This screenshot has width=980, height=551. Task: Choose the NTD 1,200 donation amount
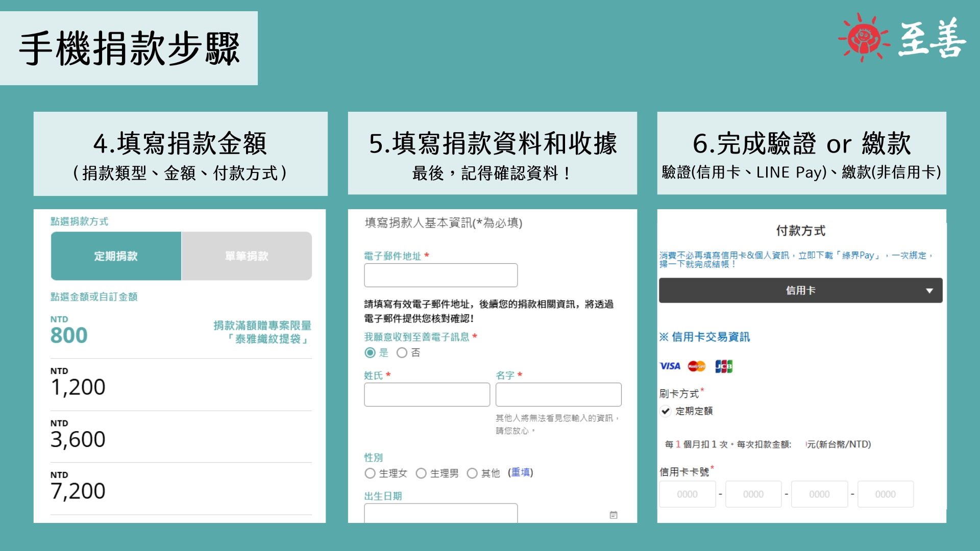(78, 387)
